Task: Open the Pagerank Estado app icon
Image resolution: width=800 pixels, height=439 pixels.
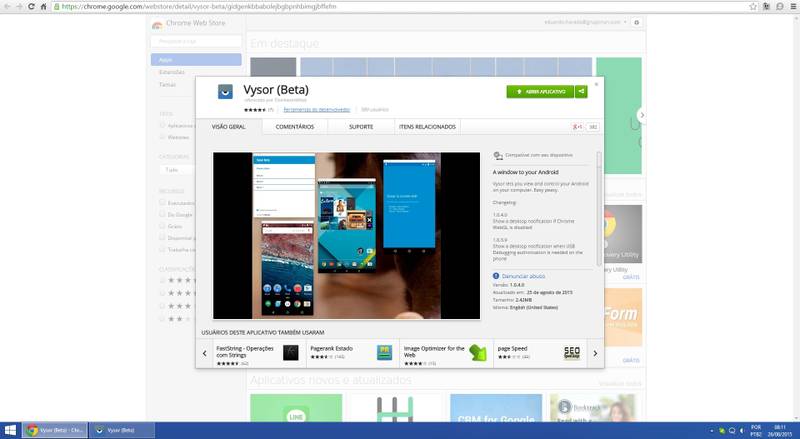Action: click(384, 353)
